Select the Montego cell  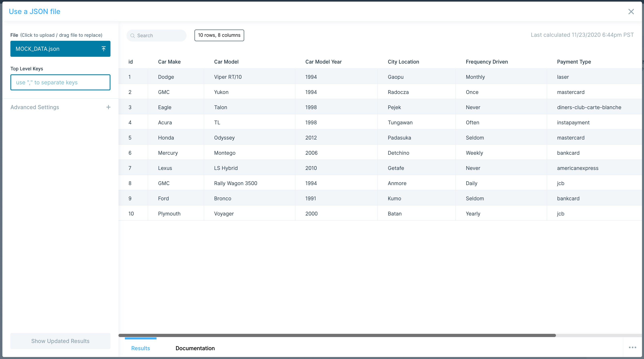tap(249, 153)
